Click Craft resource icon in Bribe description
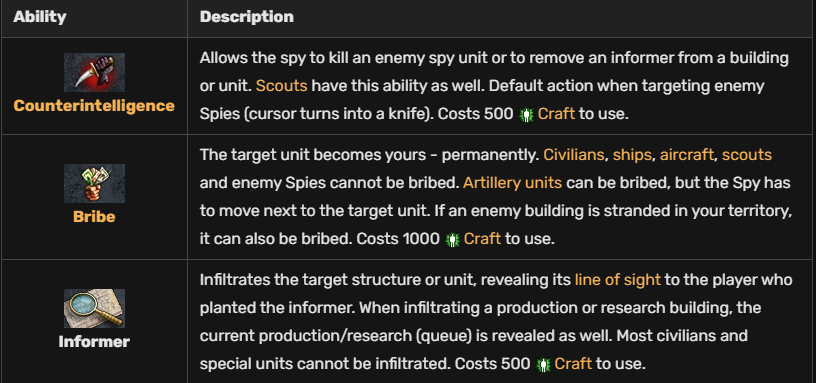The image size is (816, 383). [x=452, y=240]
